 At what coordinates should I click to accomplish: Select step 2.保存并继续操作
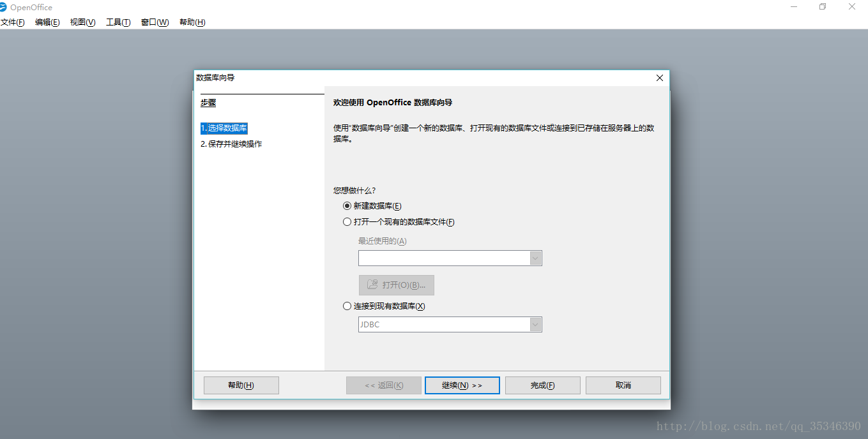pyautogui.click(x=231, y=144)
